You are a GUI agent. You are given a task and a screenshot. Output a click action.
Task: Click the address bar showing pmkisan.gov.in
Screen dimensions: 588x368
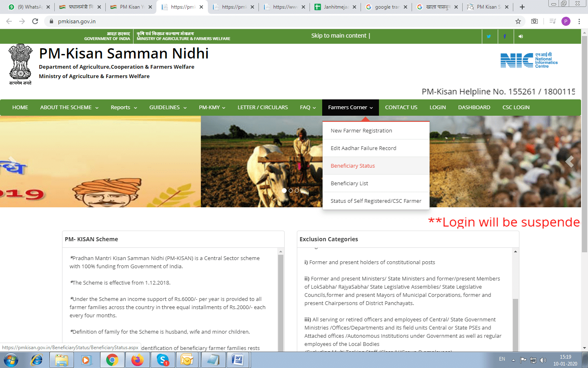[282, 21]
